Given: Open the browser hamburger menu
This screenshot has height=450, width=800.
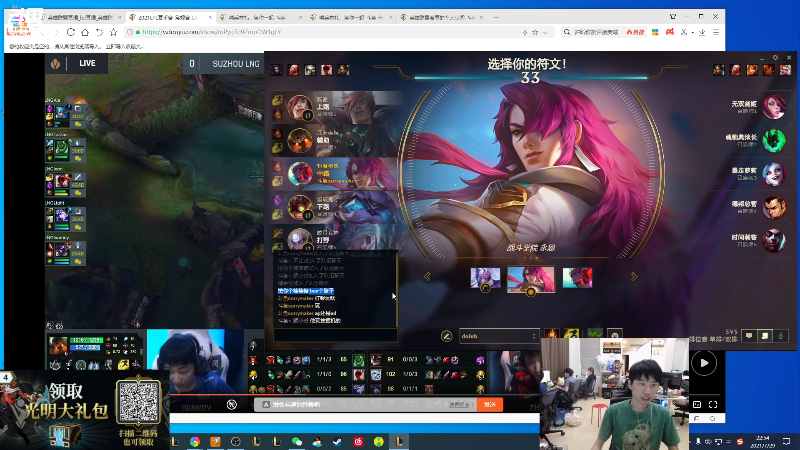Looking at the screenshot, I should pos(716,32).
